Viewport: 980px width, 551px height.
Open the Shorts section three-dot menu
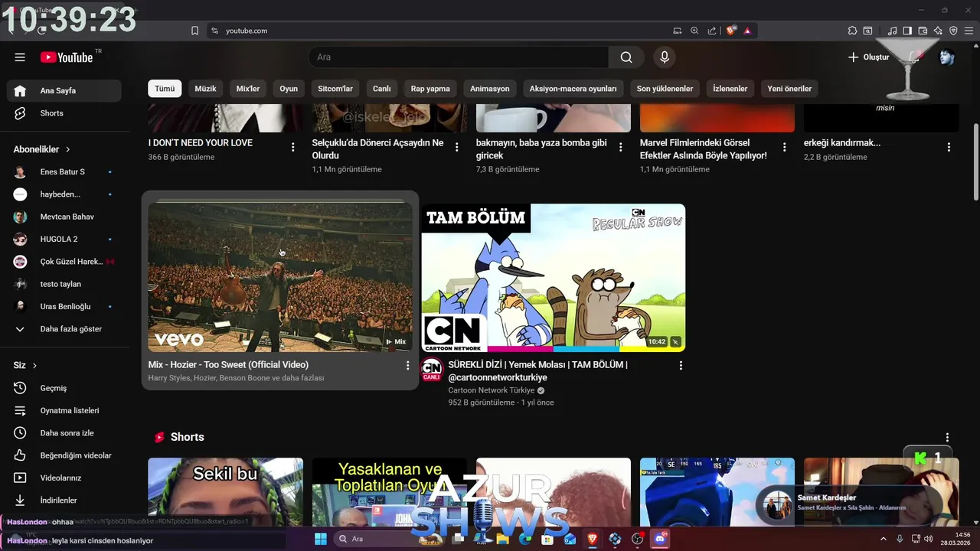948,437
